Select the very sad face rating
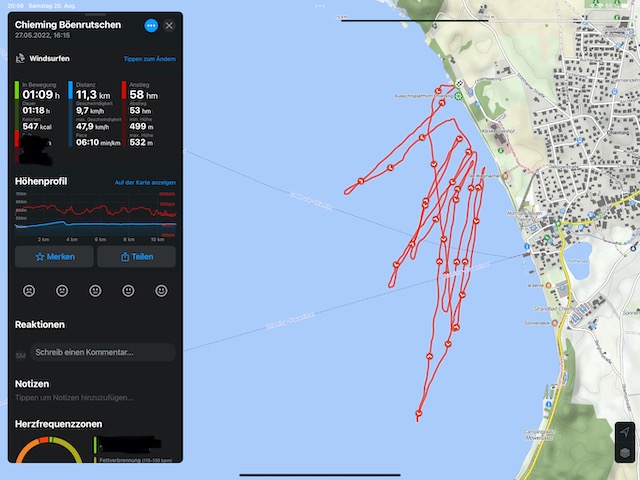 29,291
